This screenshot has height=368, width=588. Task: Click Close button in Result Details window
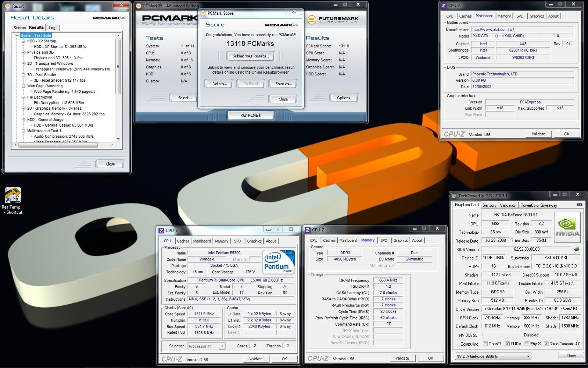tap(110, 164)
